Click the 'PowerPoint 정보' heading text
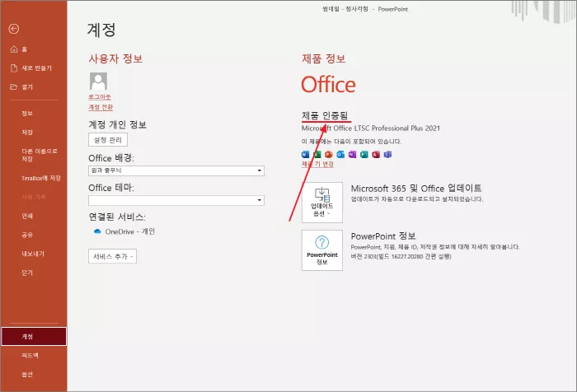Viewport: 577px width, 392px height. (x=383, y=236)
